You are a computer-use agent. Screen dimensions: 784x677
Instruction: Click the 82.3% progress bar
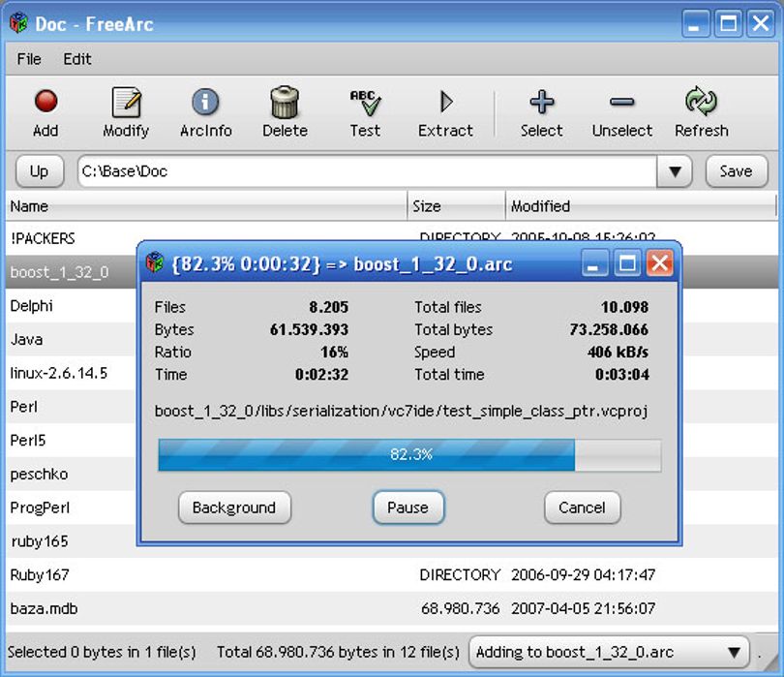coord(409,455)
